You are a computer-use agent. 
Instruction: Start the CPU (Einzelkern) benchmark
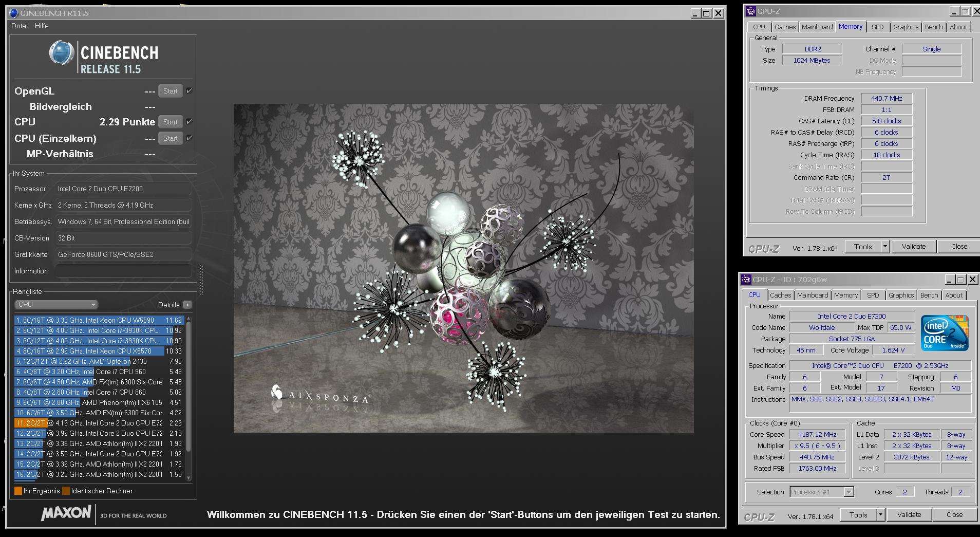(171, 138)
